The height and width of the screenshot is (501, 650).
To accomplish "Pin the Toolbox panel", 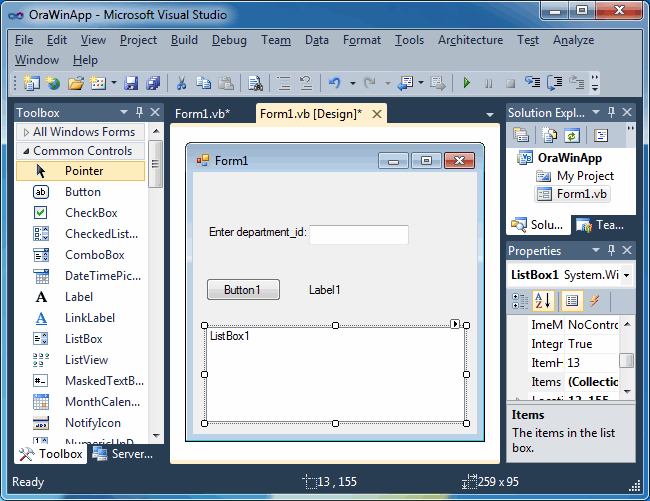I will (139, 112).
